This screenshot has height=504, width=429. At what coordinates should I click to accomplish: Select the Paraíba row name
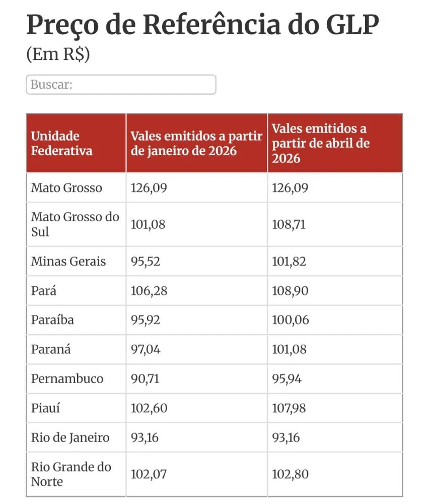point(52,320)
